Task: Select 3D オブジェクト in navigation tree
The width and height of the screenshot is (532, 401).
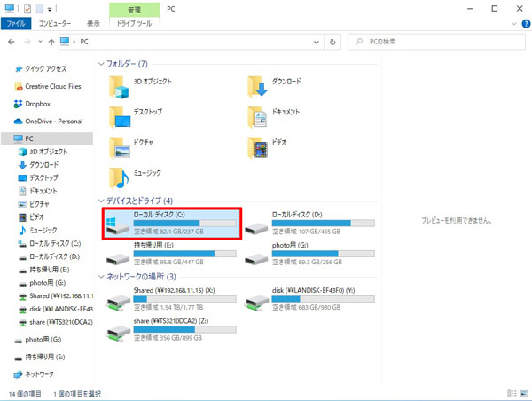Action: (43, 152)
